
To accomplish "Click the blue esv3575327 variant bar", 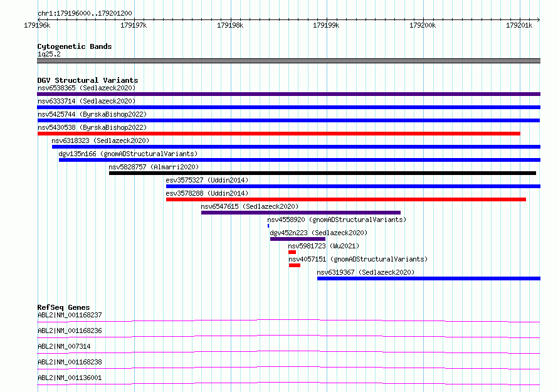I will (x=354, y=186).
